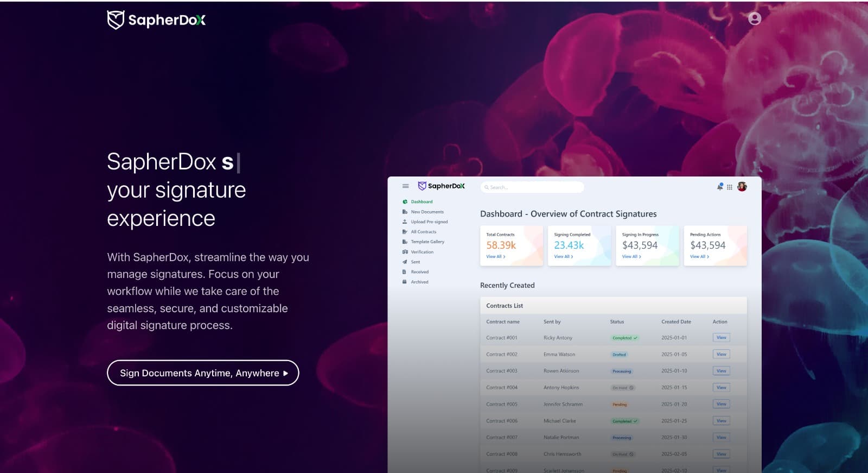The width and height of the screenshot is (868, 473).
Task: Click the View button for Contract #008
Action: pos(722,454)
